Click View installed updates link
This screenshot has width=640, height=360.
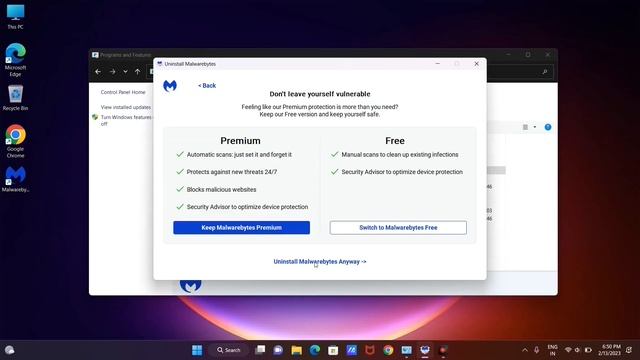(126, 107)
